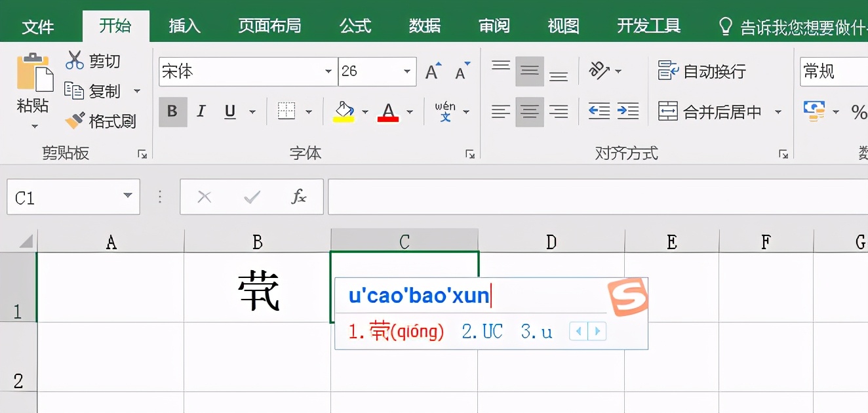Click 合并后居中 merge and center button
This screenshot has height=413, width=868.
coord(710,112)
